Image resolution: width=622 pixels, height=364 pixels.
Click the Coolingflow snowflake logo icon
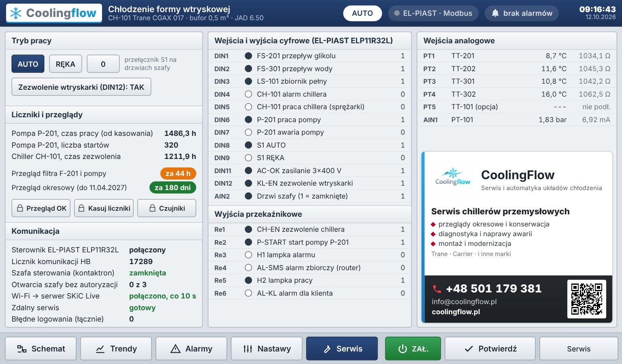click(16, 13)
